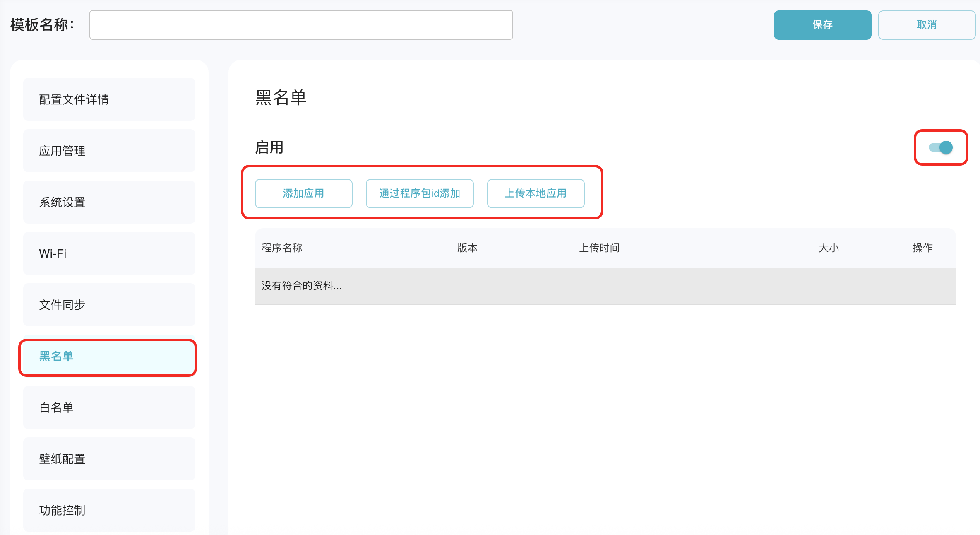Focus the 模板名称 input field
This screenshot has height=535, width=980.
click(x=301, y=25)
